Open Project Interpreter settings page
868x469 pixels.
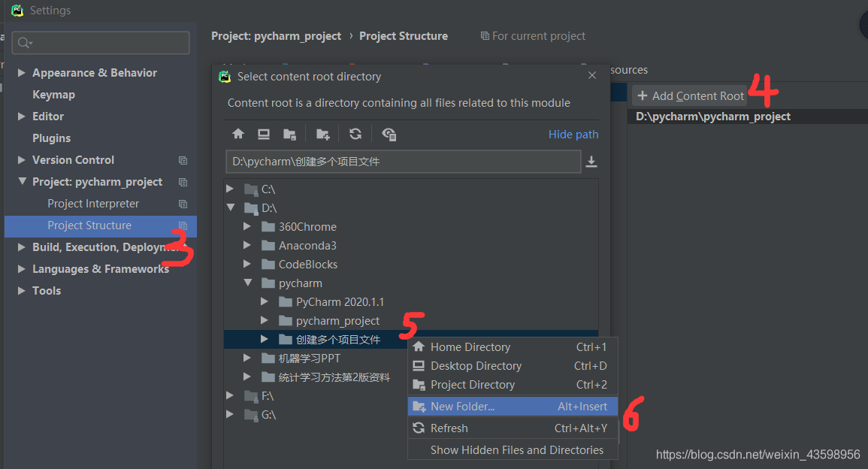[x=93, y=204]
